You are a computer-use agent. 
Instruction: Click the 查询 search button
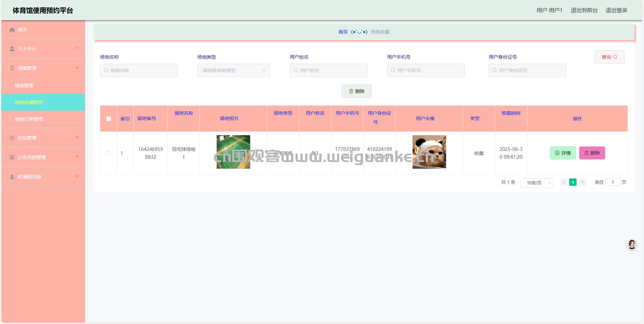point(609,57)
